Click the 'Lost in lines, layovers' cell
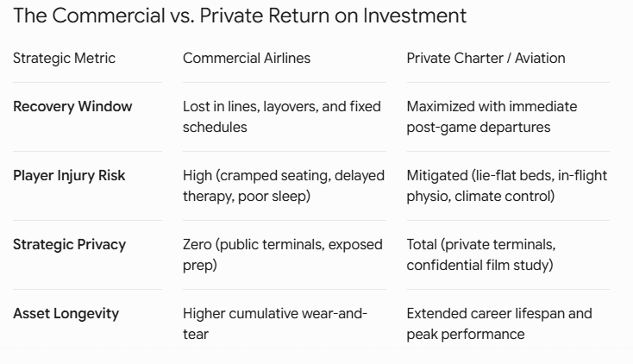This screenshot has width=633, height=364. pos(282,116)
